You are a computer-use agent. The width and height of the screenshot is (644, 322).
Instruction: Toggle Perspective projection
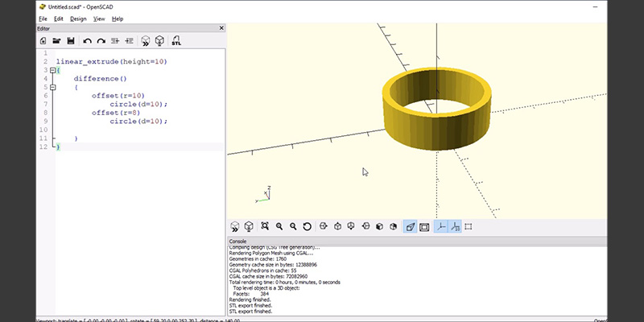point(411,226)
